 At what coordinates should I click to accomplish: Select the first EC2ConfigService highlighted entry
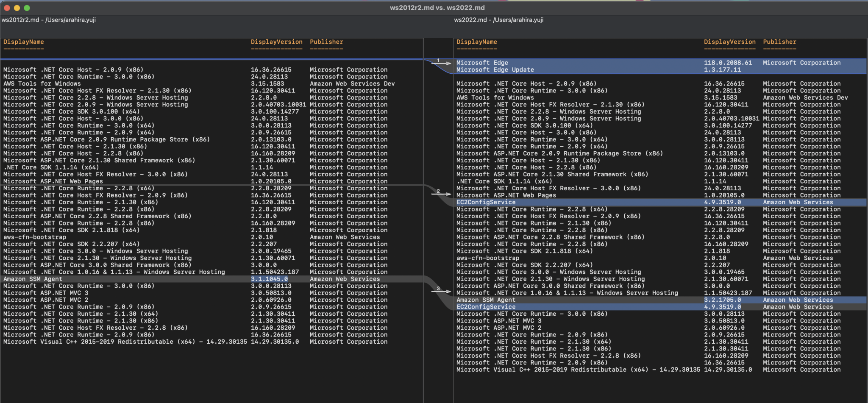pos(486,202)
